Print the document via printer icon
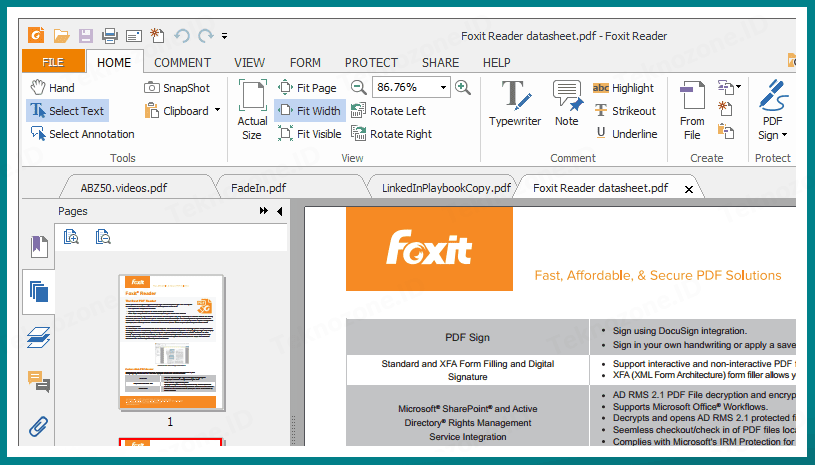815x465 pixels. (110, 36)
